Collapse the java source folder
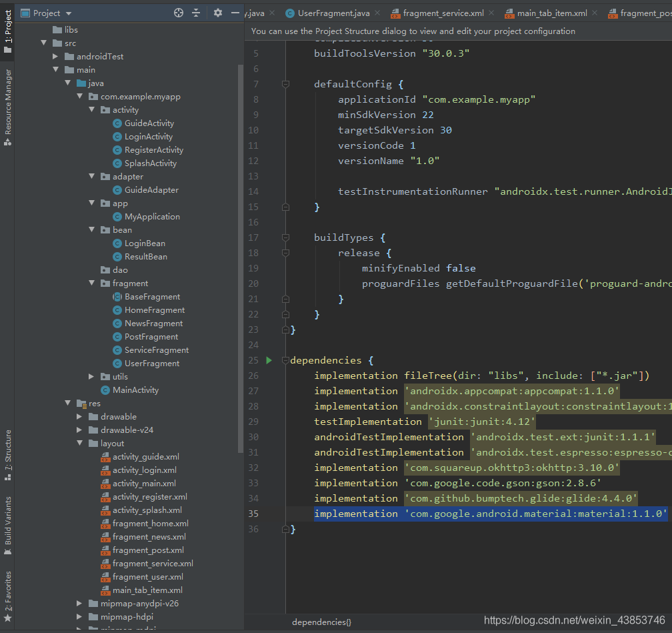Image resolution: width=672 pixels, height=633 pixels. click(x=68, y=83)
